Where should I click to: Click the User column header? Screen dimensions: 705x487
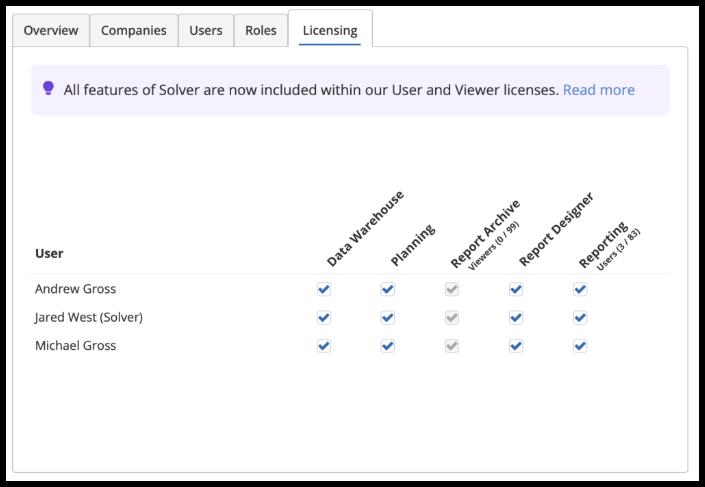pos(49,254)
